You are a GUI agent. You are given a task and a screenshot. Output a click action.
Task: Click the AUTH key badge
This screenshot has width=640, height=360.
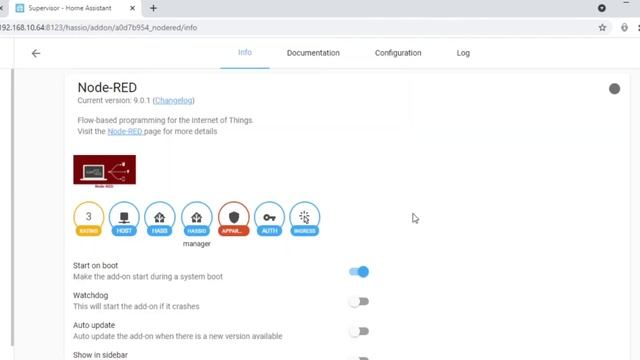tap(269, 219)
